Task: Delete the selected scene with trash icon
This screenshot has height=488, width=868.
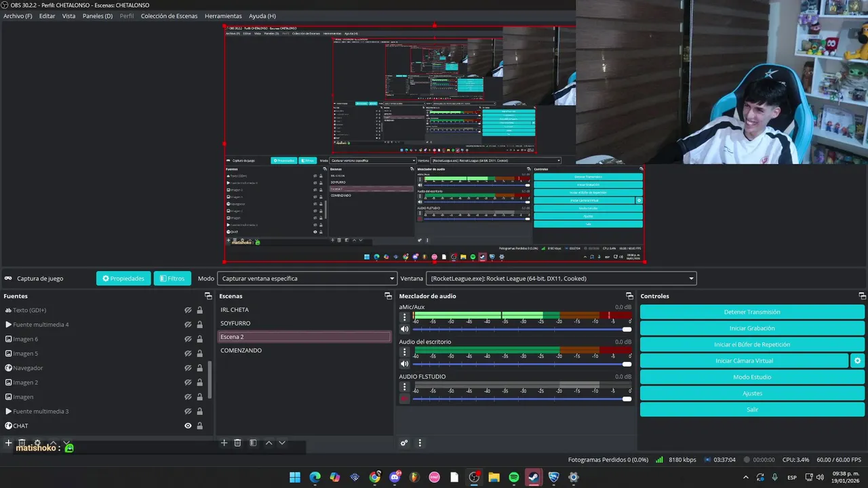Action: click(x=237, y=443)
